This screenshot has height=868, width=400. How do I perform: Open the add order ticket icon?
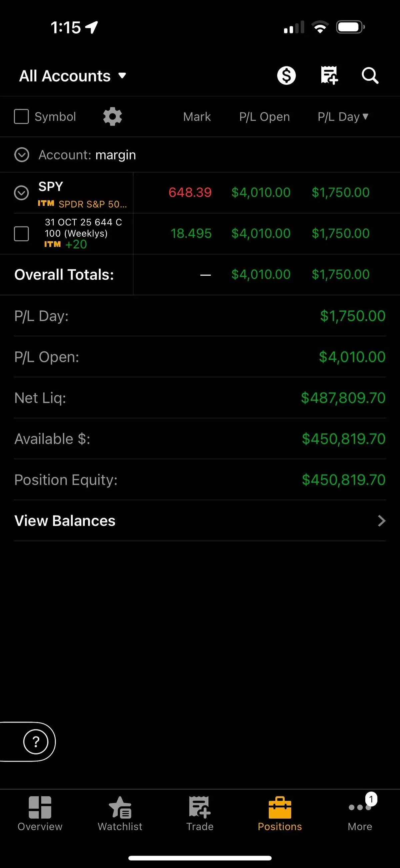pyautogui.click(x=329, y=75)
